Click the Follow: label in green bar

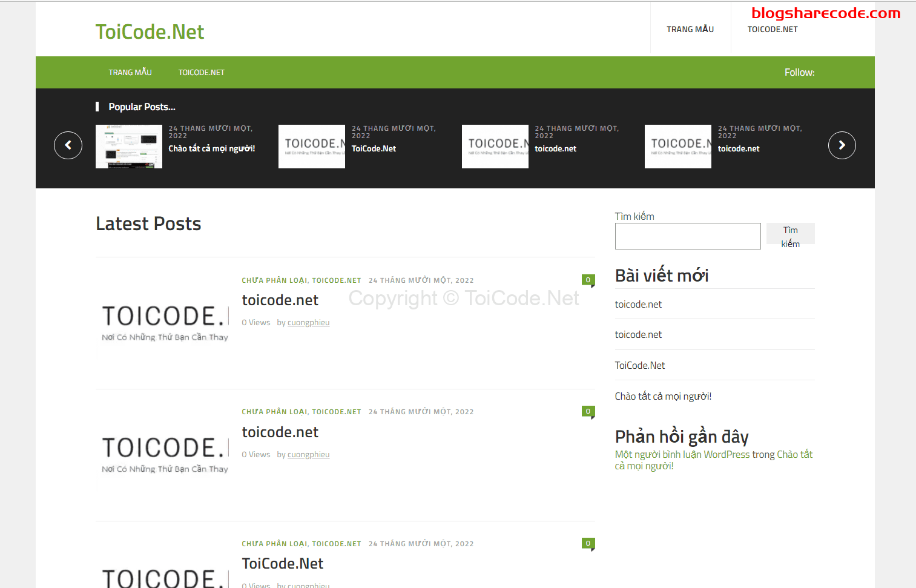coord(799,72)
